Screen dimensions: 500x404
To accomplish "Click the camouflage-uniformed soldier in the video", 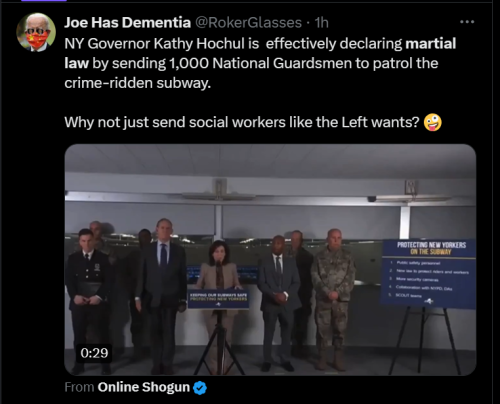I will pyautogui.click(x=332, y=299).
